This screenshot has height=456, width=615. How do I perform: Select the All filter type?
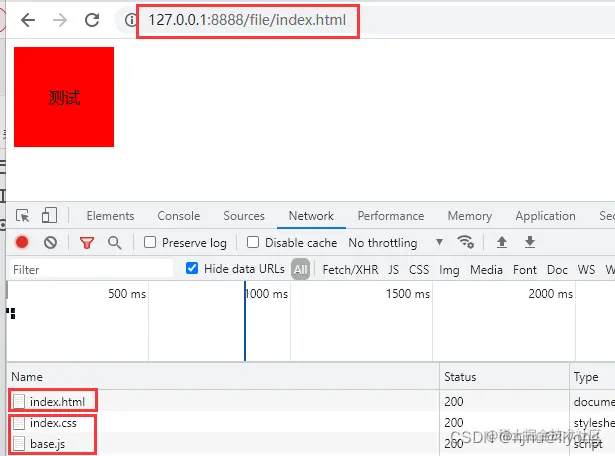click(x=300, y=269)
